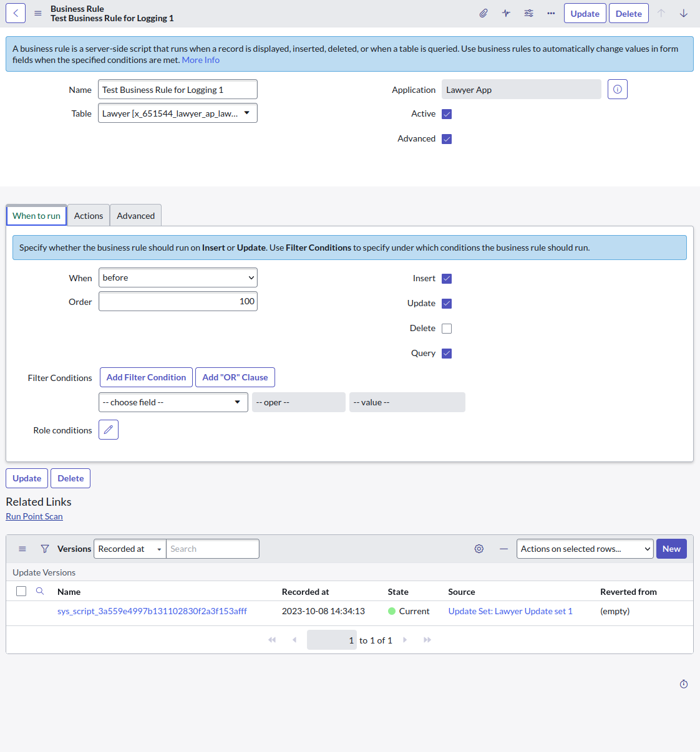Click New button in Versions list

pos(671,549)
